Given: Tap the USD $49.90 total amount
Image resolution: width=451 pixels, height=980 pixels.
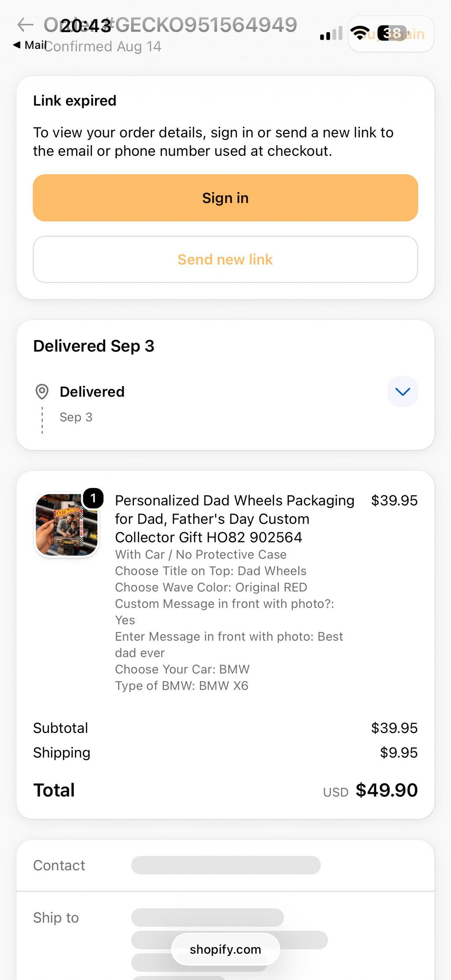Looking at the screenshot, I should [x=370, y=790].
